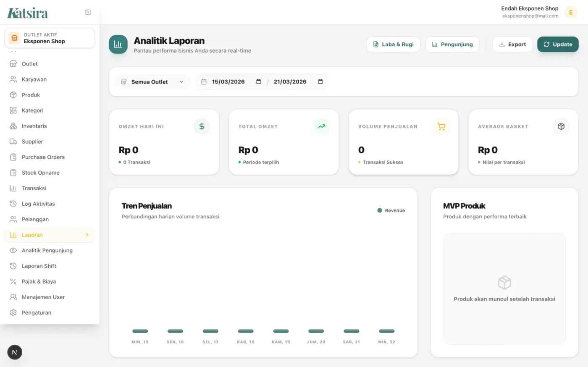Click the "Periode terpilih" text
588x367 pixels.
click(261, 162)
